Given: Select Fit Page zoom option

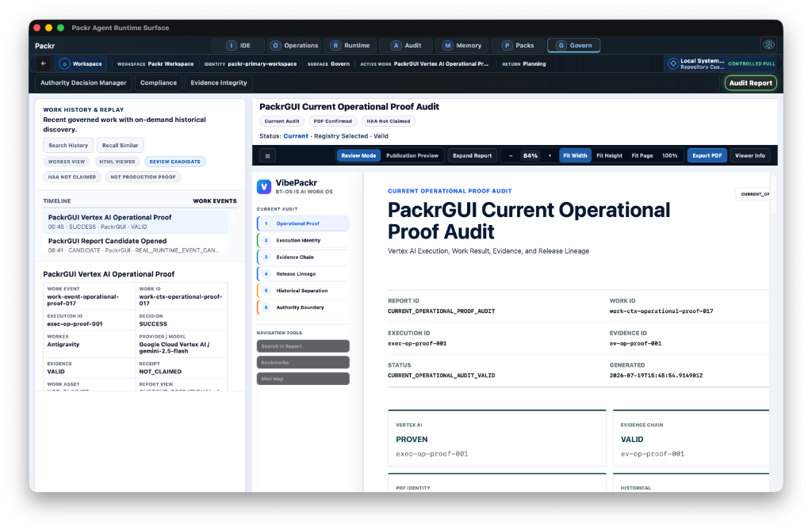Looking at the screenshot, I should [642, 156].
